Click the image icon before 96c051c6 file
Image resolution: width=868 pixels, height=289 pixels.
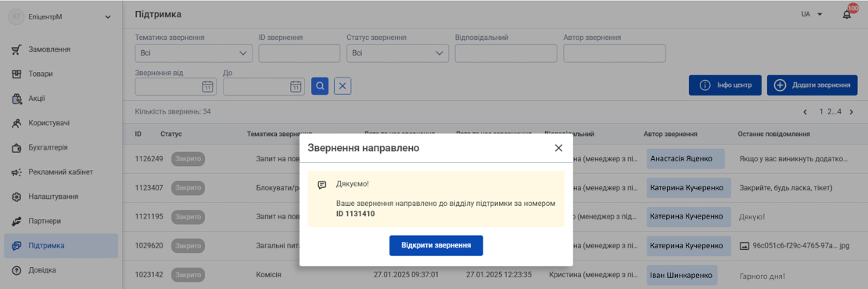(744, 245)
